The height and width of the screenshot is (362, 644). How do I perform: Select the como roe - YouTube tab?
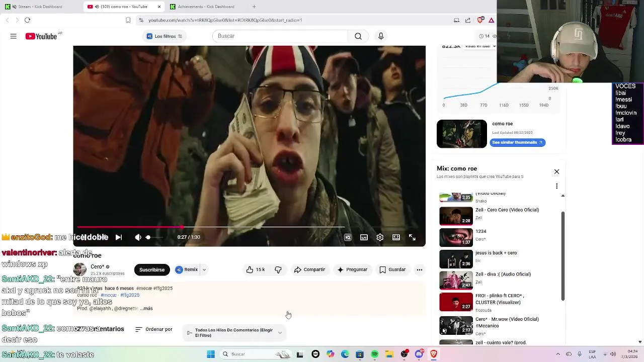click(120, 7)
